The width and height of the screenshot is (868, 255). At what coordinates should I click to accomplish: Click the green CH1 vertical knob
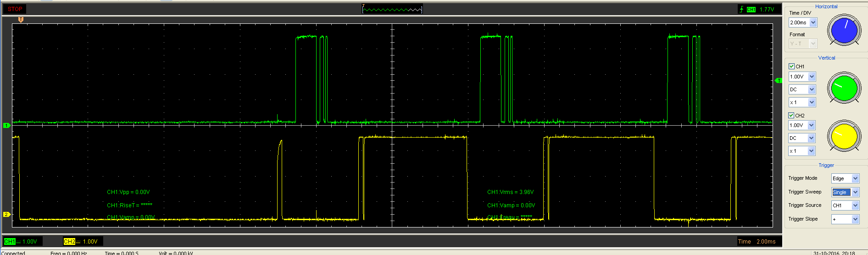click(x=844, y=88)
